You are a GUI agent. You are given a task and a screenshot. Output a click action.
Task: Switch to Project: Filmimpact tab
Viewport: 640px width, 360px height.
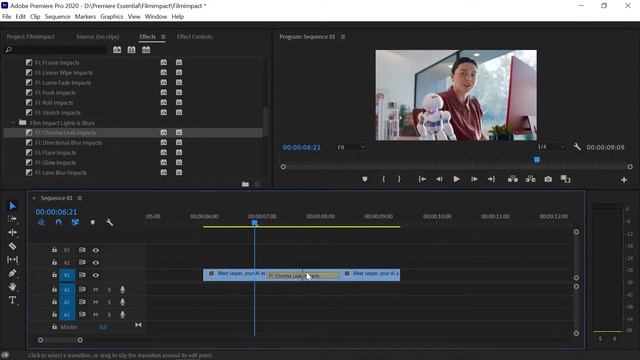tap(31, 37)
